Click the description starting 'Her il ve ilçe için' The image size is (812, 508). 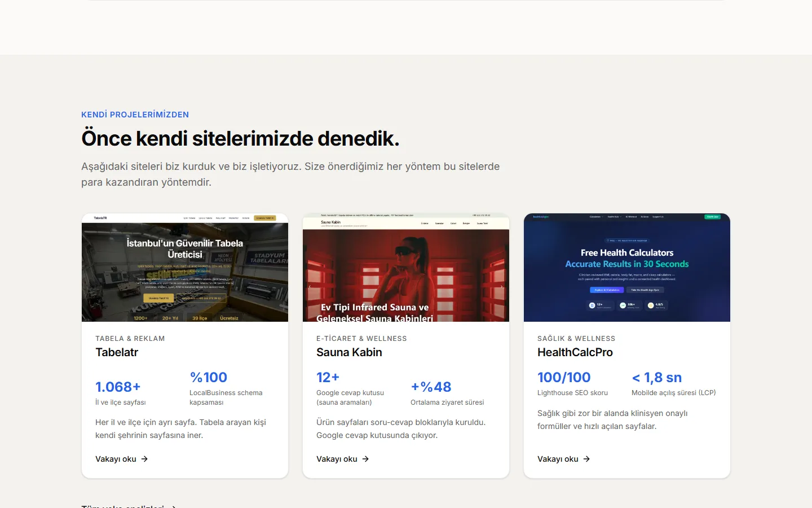(180, 428)
